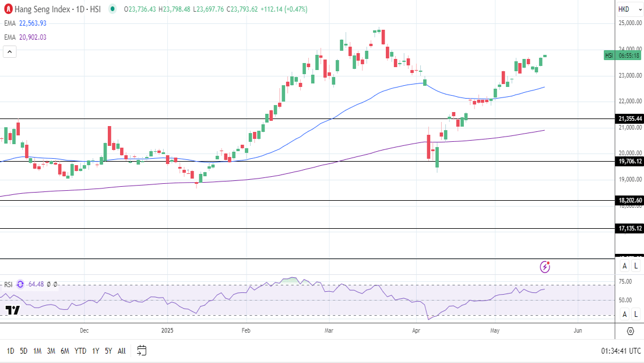
Task: Click the low price L23,697.76
Action: [208, 9]
